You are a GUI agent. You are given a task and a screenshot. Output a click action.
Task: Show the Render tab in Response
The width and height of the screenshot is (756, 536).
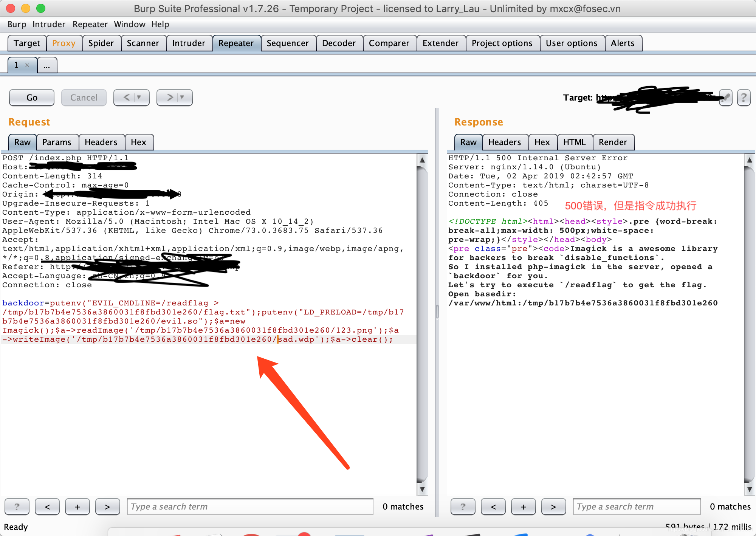click(x=612, y=142)
